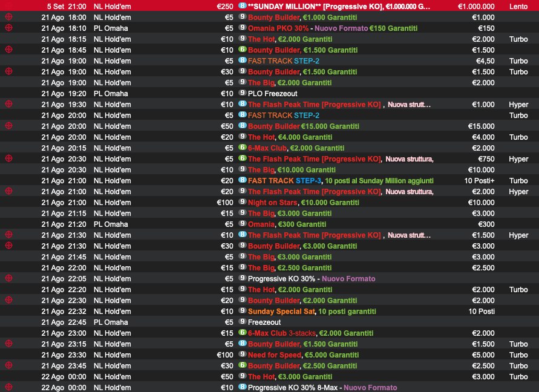This screenshot has height=392, width=539.
Task: Click the 8-max seat badge on Sunday Million
Action: 243,6
